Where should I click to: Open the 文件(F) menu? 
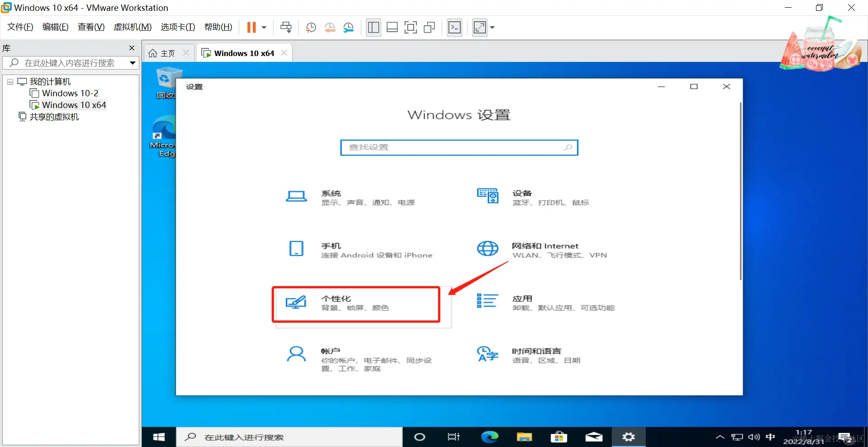[x=20, y=27]
